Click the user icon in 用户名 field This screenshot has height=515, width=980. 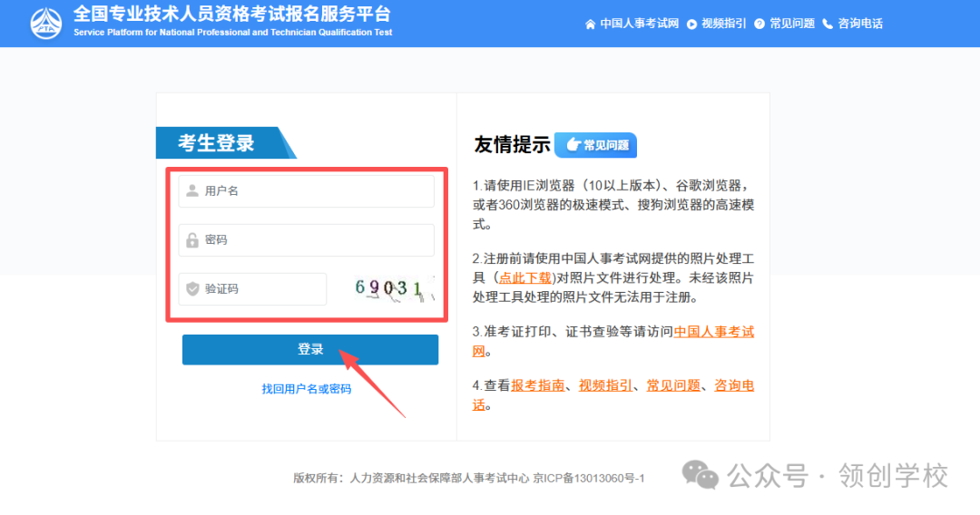point(192,191)
